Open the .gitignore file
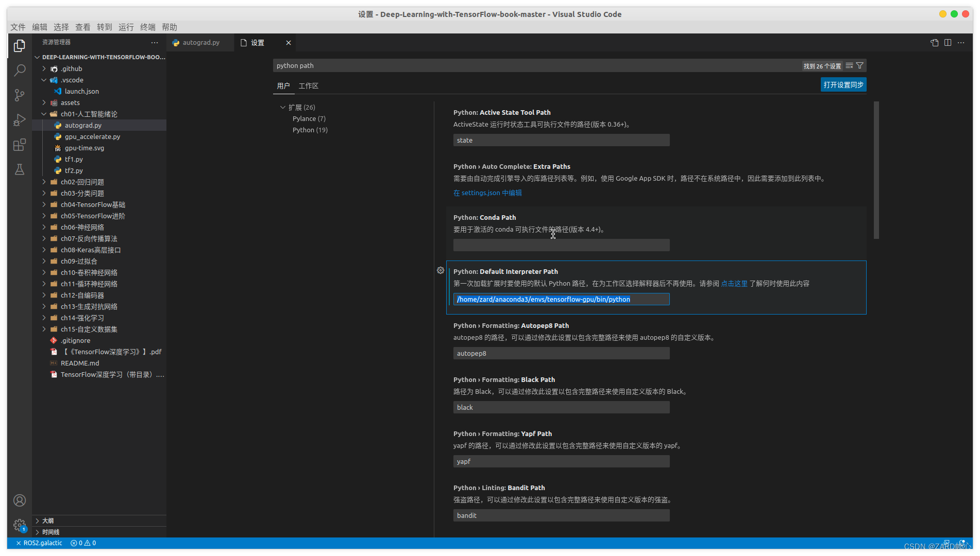Screen dimensions: 980x556 (75, 340)
